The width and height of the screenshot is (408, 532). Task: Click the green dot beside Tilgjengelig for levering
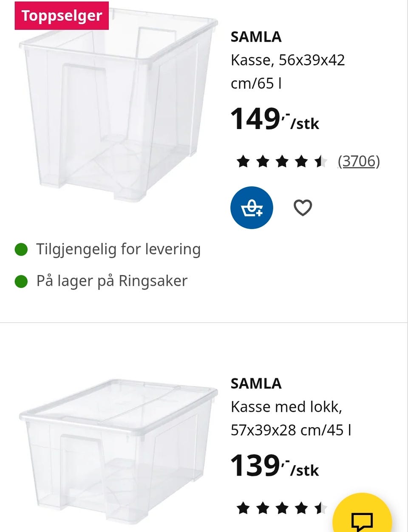[x=21, y=250]
